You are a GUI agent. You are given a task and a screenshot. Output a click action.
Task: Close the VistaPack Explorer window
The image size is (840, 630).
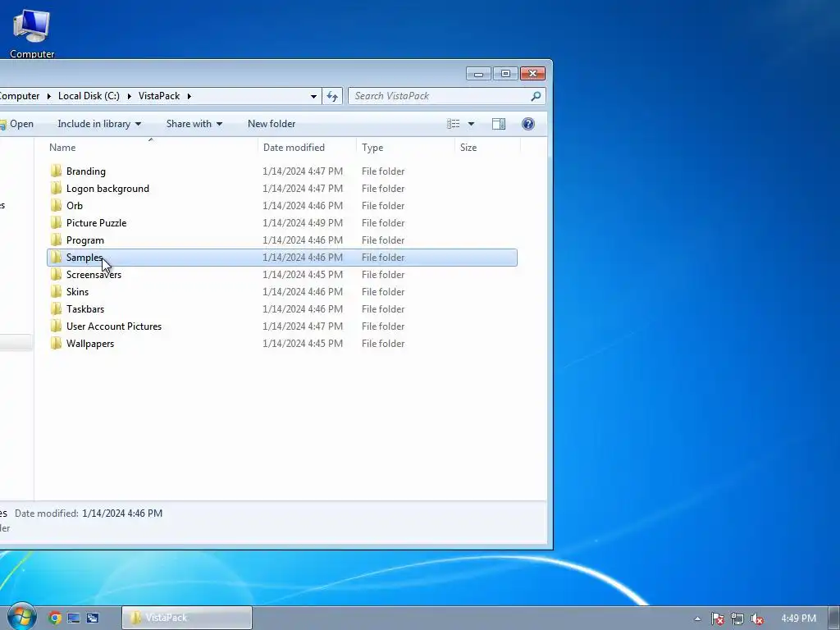pos(532,73)
